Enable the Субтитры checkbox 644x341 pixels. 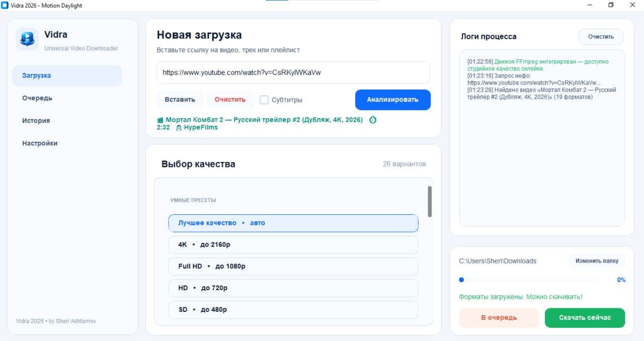pyautogui.click(x=264, y=100)
